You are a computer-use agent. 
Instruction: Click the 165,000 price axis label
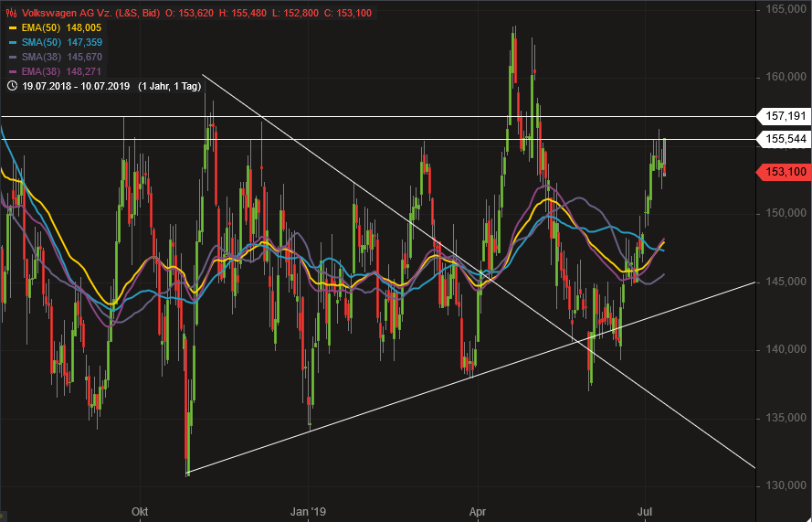coord(786,10)
